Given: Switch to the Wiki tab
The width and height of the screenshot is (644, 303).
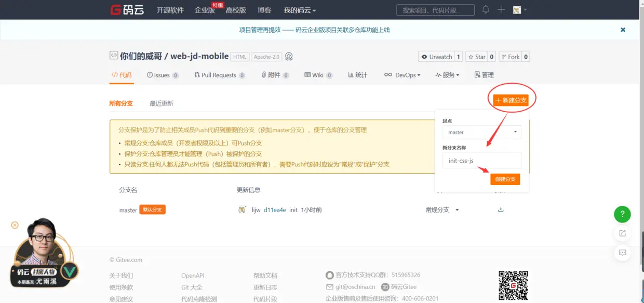Looking at the screenshot, I should tap(318, 75).
